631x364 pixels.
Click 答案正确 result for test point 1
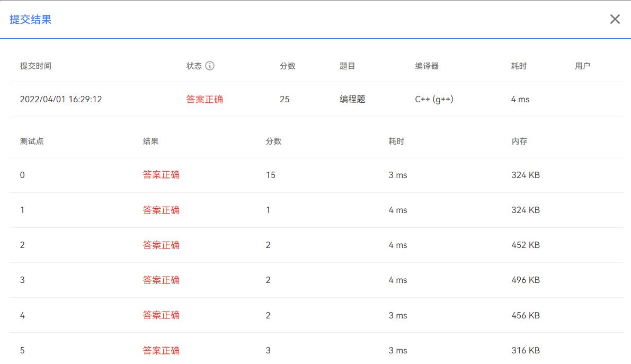point(161,210)
